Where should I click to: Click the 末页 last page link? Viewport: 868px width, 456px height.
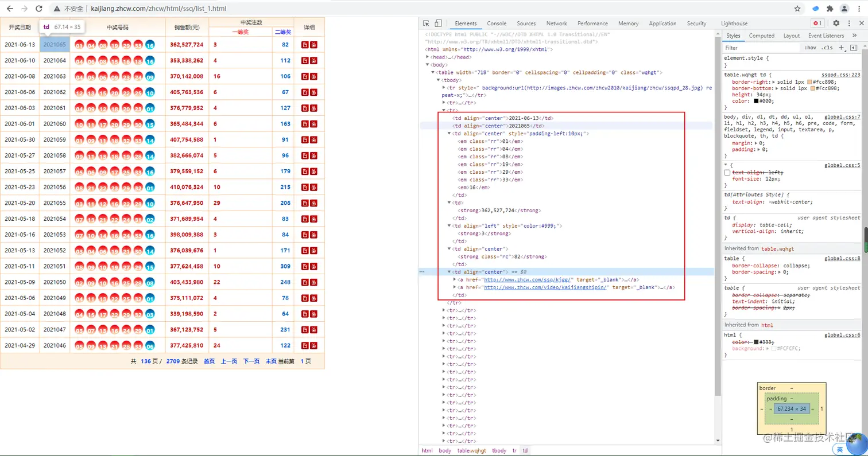pyautogui.click(x=271, y=361)
